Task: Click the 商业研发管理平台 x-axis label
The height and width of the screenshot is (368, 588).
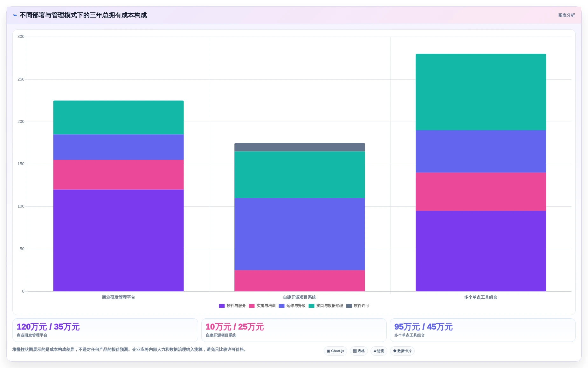Action: point(118,297)
